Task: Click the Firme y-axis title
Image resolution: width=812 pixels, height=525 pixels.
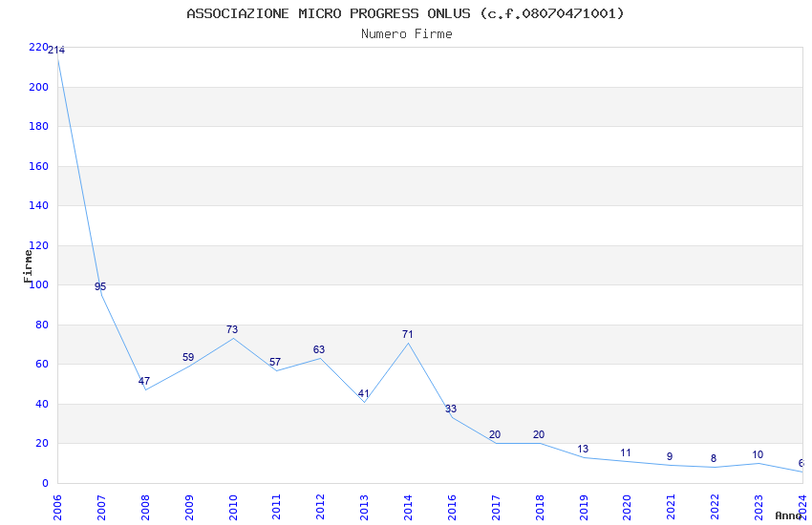Action: (28, 266)
